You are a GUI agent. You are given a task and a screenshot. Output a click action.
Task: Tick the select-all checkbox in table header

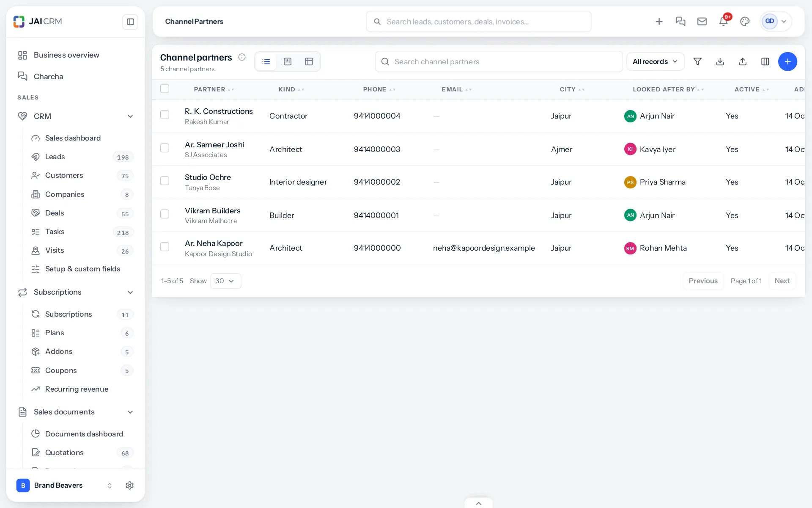(165, 89)
